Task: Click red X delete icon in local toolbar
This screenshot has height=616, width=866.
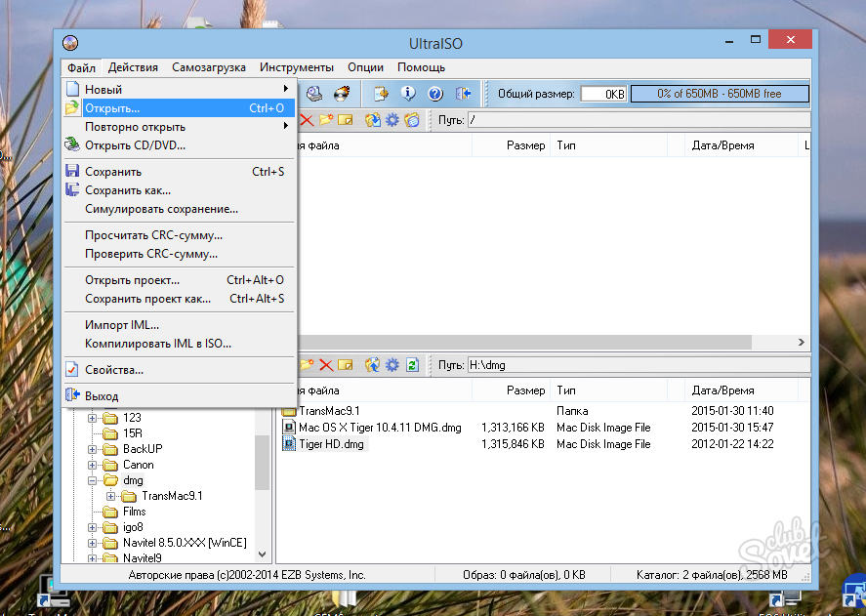Action: click(x=326, y=365)
